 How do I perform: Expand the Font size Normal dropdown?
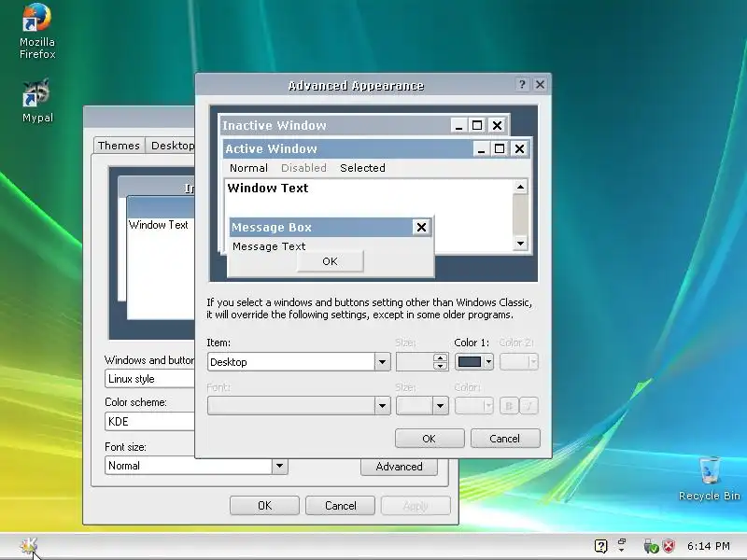(279, 466)
